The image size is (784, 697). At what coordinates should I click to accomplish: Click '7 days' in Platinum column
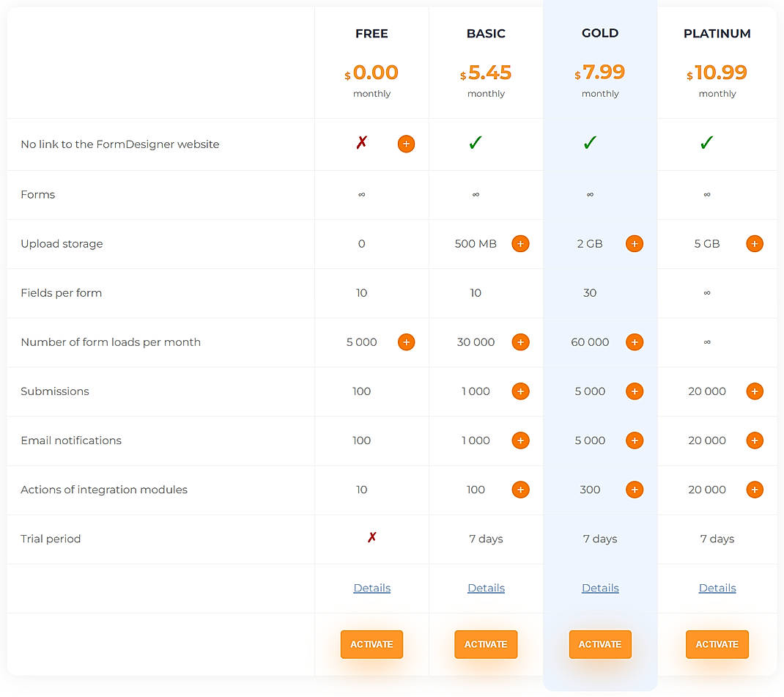(717, 539)
